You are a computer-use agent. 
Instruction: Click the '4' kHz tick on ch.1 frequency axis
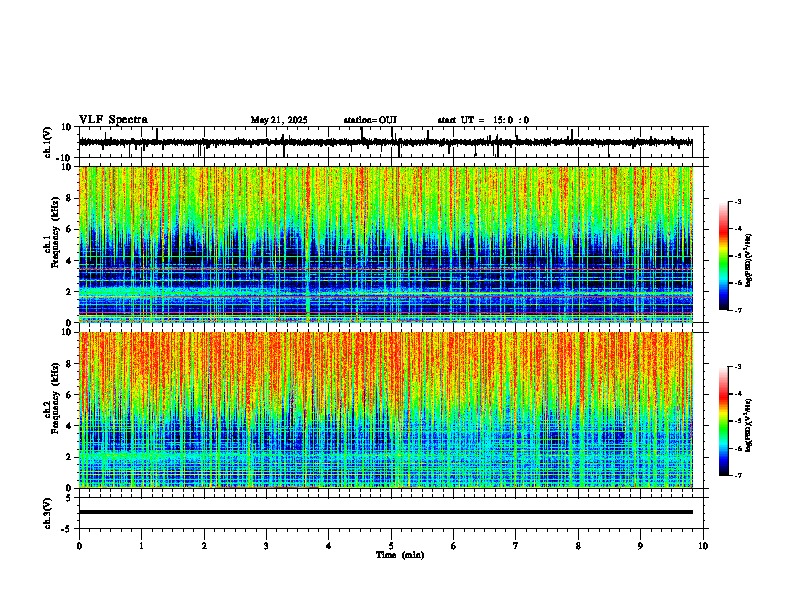tap(69, 261)
